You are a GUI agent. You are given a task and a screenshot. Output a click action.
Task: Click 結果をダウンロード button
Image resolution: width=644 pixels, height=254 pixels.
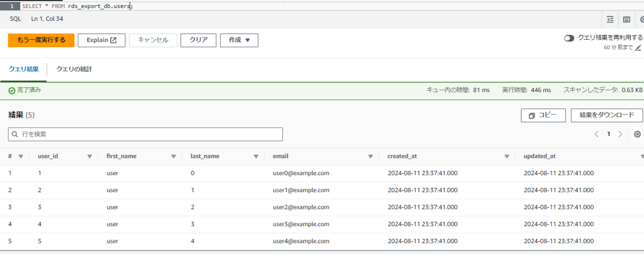607,115
